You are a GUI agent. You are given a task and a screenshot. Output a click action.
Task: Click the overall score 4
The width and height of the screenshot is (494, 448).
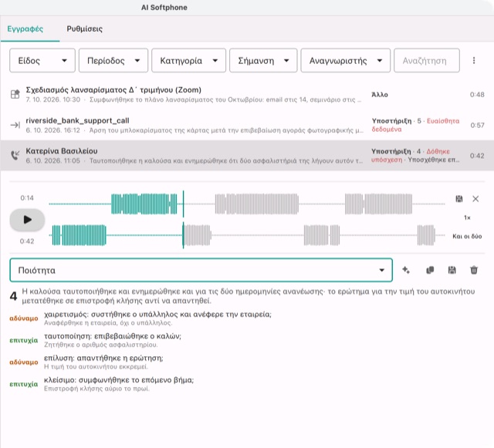13,296
